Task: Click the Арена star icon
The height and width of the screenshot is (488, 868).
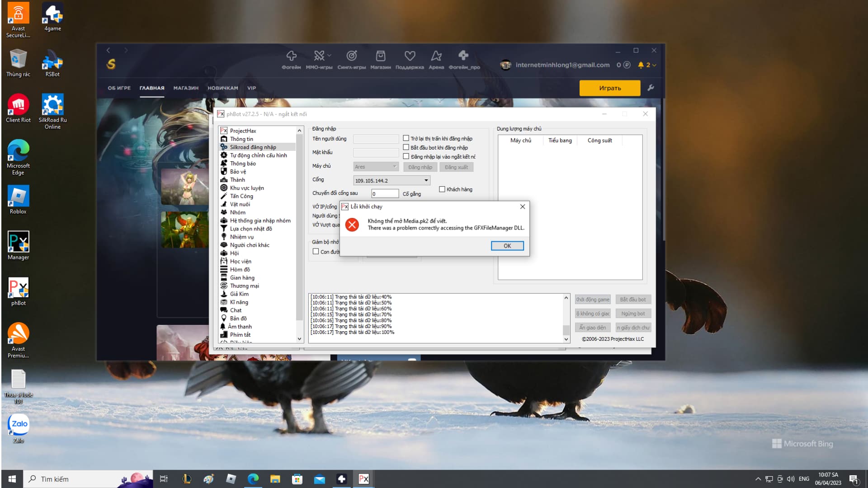Action: tap(436, 56)
